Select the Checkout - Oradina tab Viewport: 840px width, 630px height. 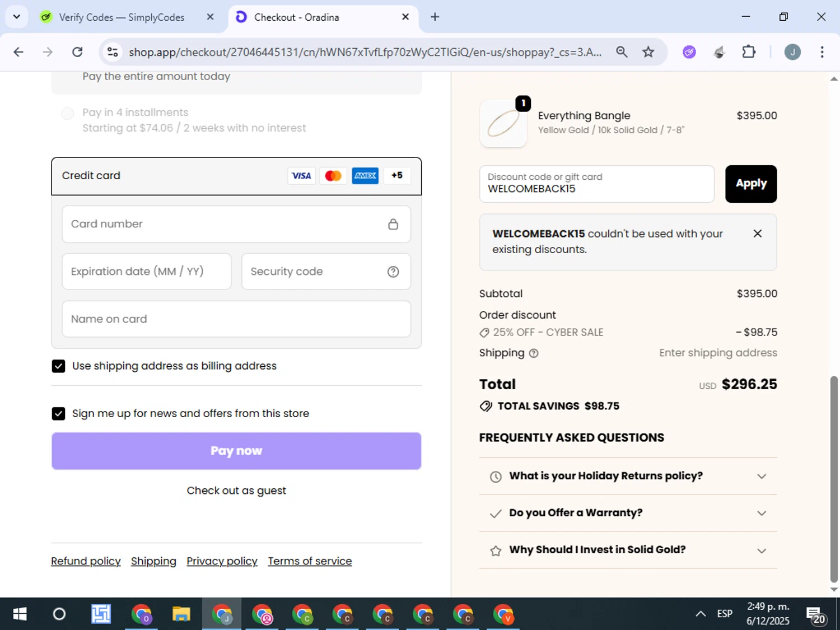(297, 17)
